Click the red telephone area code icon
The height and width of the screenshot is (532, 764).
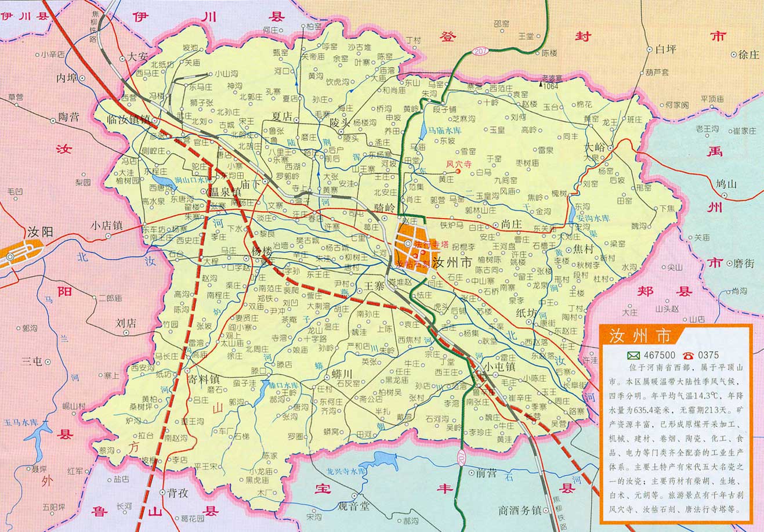coord(689,355)
